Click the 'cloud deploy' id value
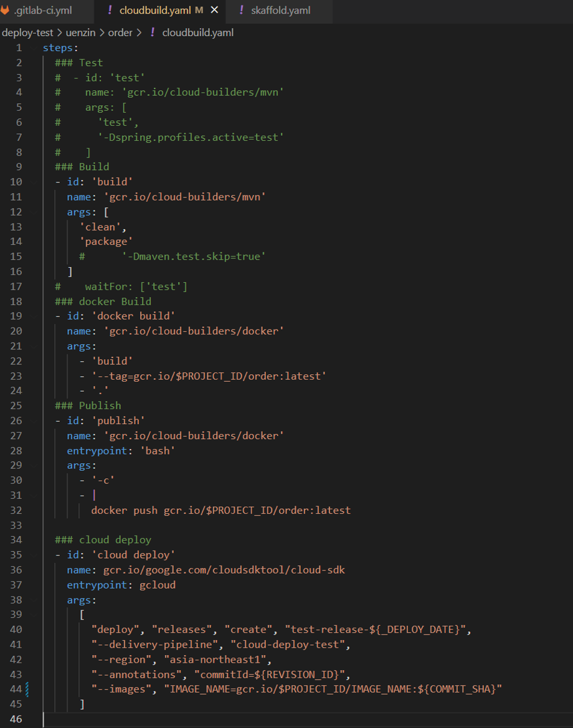Image resolution: width=573 pixels, height=728 pixels. [x=133, y=555]
